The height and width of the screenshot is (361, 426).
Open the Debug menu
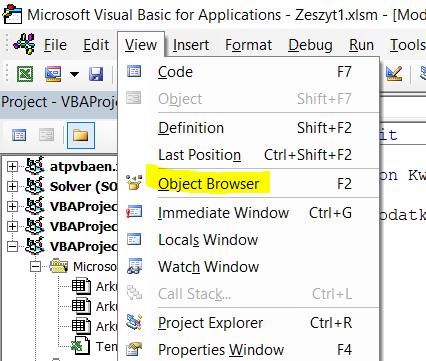point(310,45)
